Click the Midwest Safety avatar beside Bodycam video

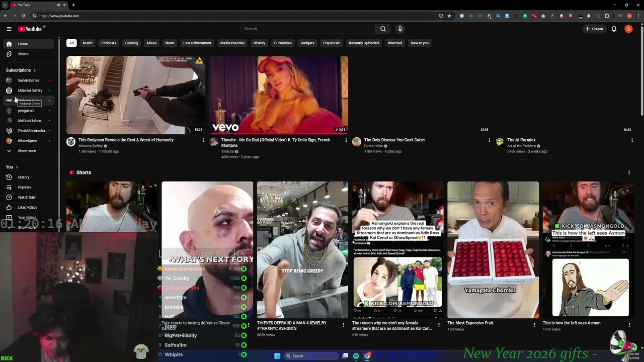[71, 142]
